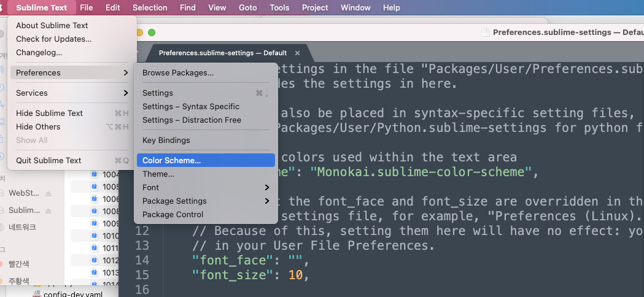The image size is (644, 297).
Task: Open 네트워크 in Finder sidebar
Action: pyautogui.click(x=23, y=227)
